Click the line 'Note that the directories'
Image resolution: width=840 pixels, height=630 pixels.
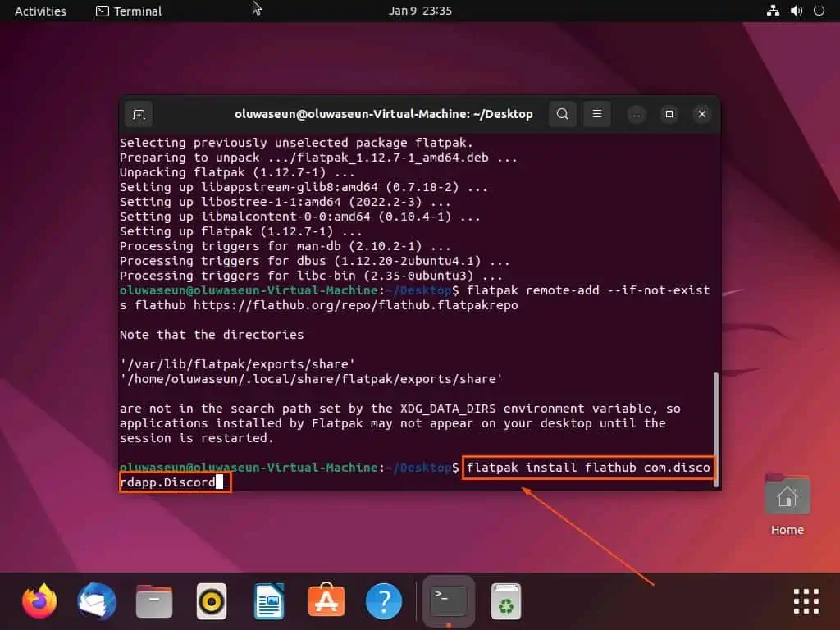(x=212, y=335)
